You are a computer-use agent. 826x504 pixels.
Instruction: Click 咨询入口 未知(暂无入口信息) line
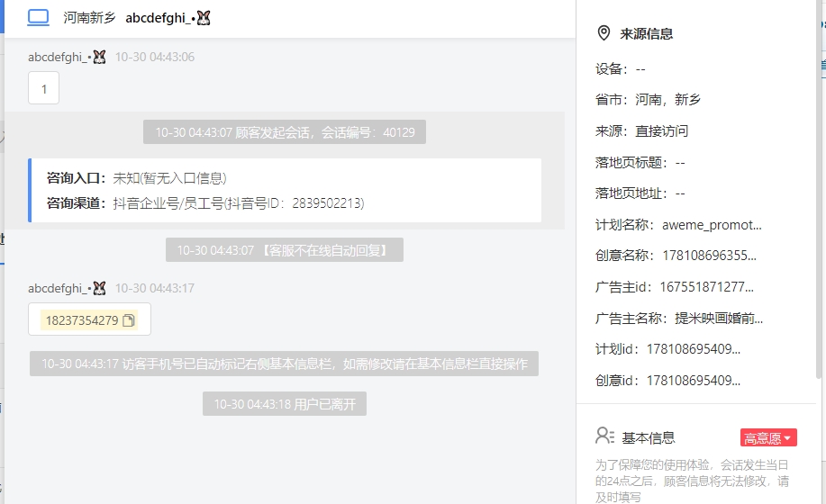(136, 178)
